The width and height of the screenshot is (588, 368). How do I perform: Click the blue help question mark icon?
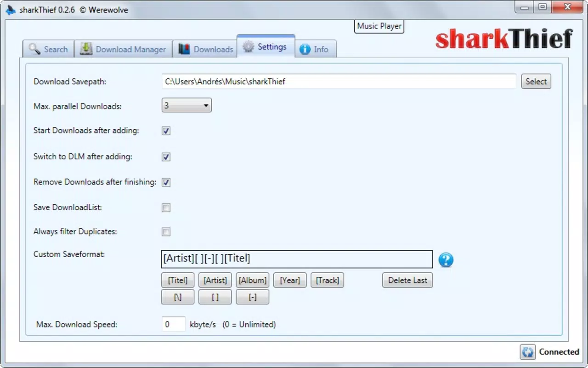pyautogui.click(x=446, y=260)
